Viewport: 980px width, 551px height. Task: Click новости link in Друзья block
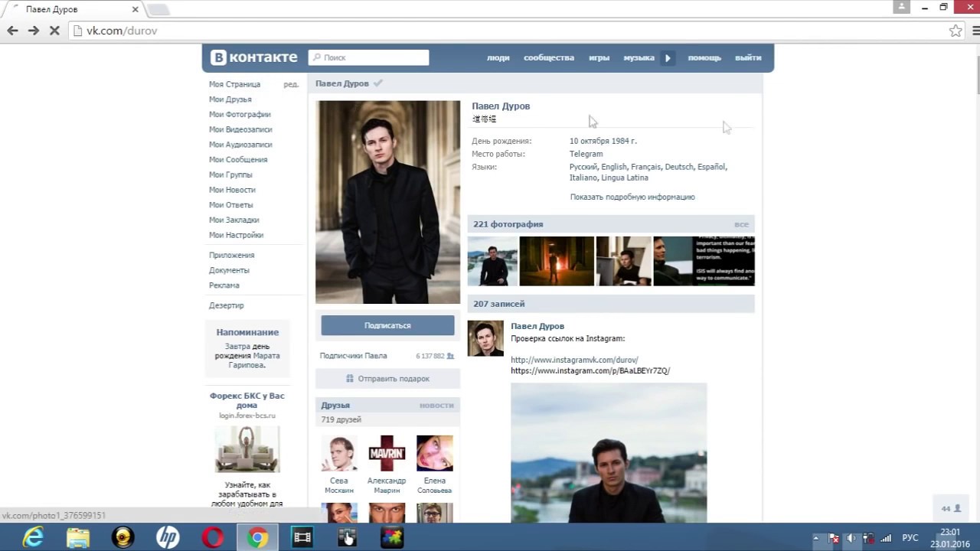point(436,406)
